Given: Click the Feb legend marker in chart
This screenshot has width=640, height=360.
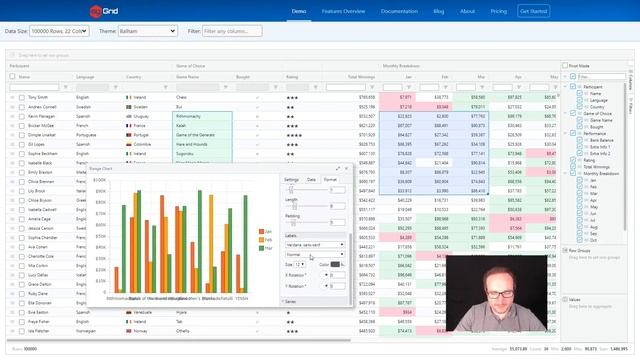Looking at the screenshot, I should click(261, 240).
